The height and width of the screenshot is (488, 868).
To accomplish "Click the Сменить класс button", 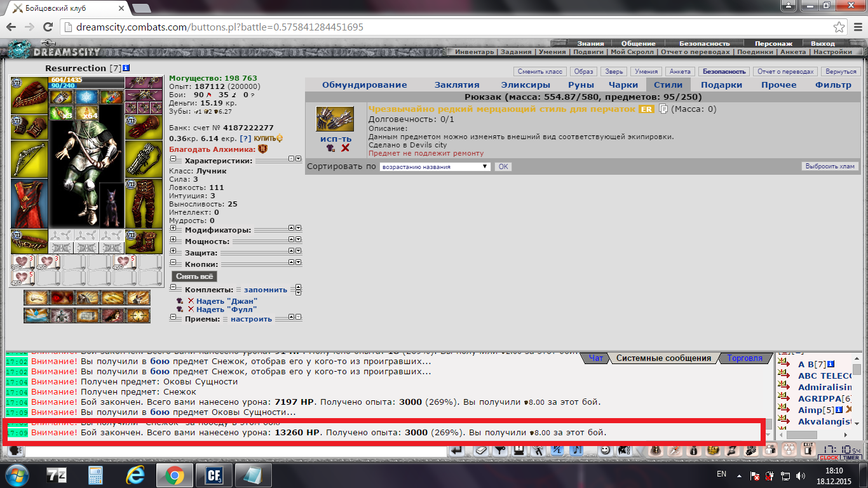I will point(539,72).
